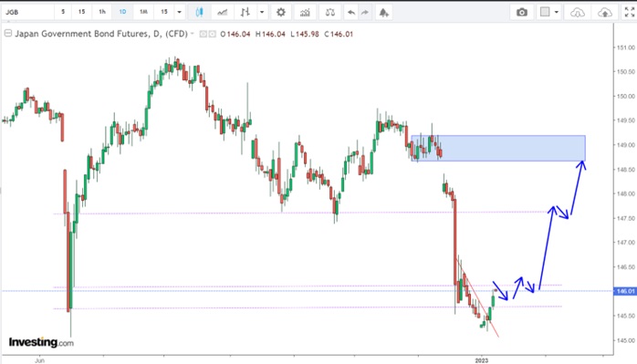Screen dimensions: 637x364
Task: Select the 1D daily interval
Action: pyautogui.click(x=122, y=12)
